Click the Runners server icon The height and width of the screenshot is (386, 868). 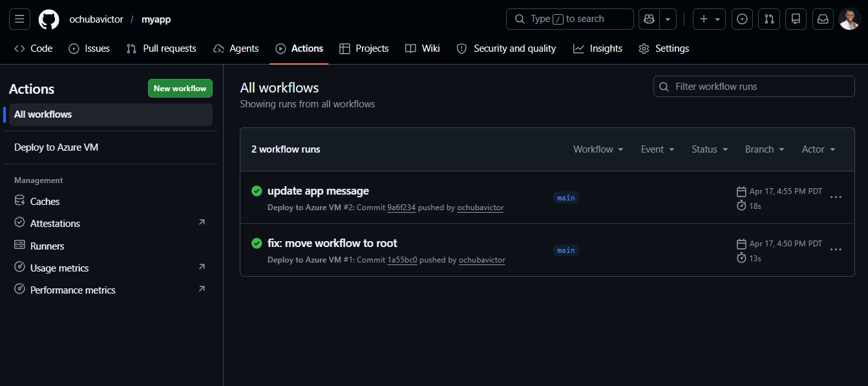[x=19, y=246]
